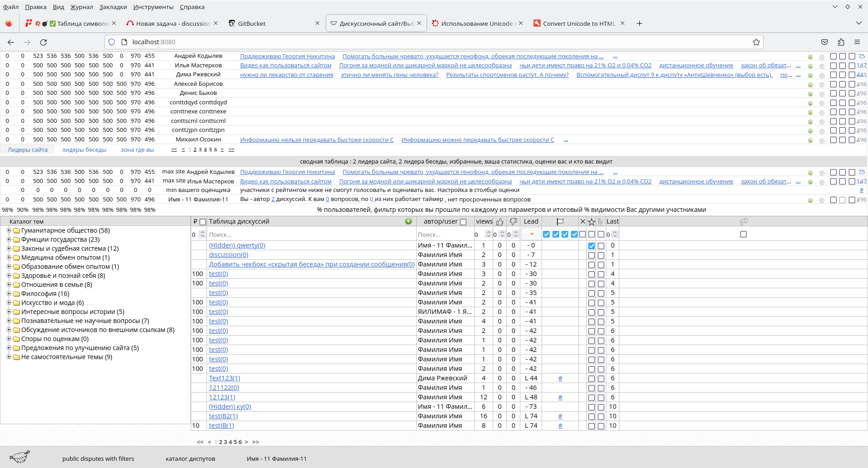Click public disputes with filters link
This screenshot has height=468, width=868.
point(98,459)
